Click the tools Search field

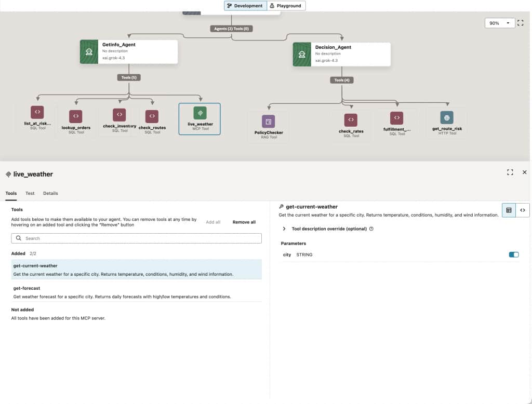[137, 238]
